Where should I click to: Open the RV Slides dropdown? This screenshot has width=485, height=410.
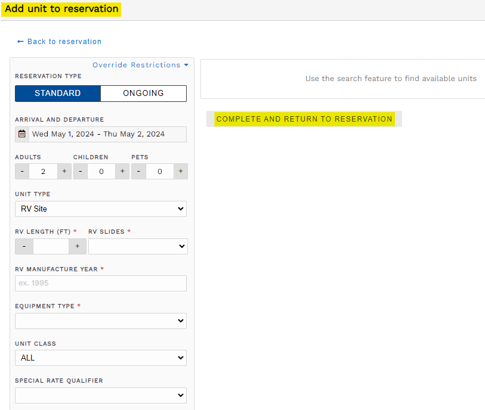point(138,246)
